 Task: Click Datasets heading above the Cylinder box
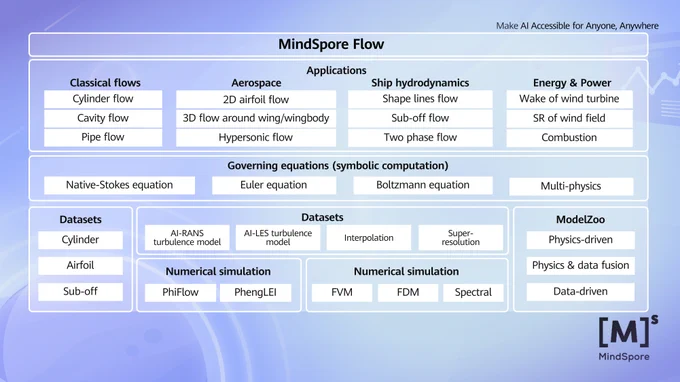click(80, 219)
